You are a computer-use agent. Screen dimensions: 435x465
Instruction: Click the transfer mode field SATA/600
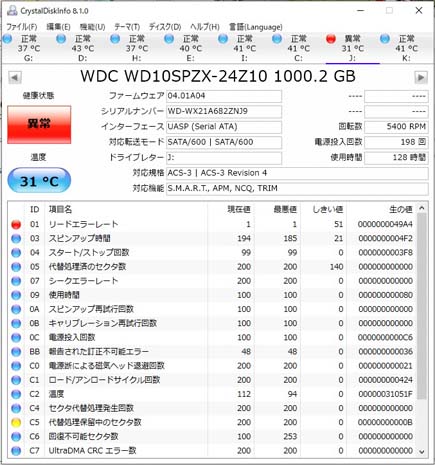click(x=224, y=142)
